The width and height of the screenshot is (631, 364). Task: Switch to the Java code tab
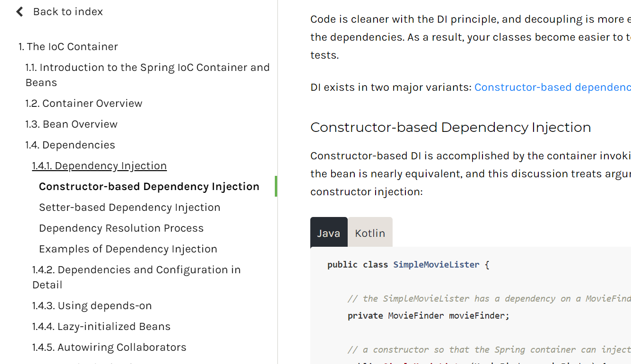tap(329, 232)
